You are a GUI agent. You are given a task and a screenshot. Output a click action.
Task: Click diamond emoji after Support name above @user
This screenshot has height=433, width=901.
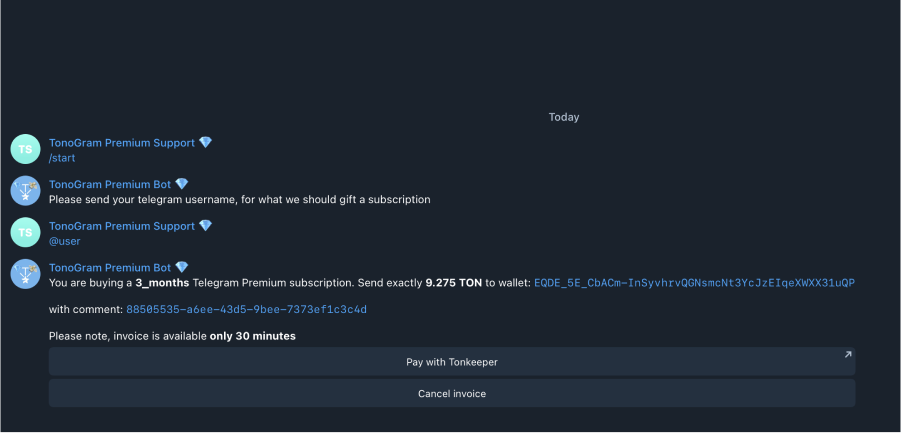click(205, 226)
